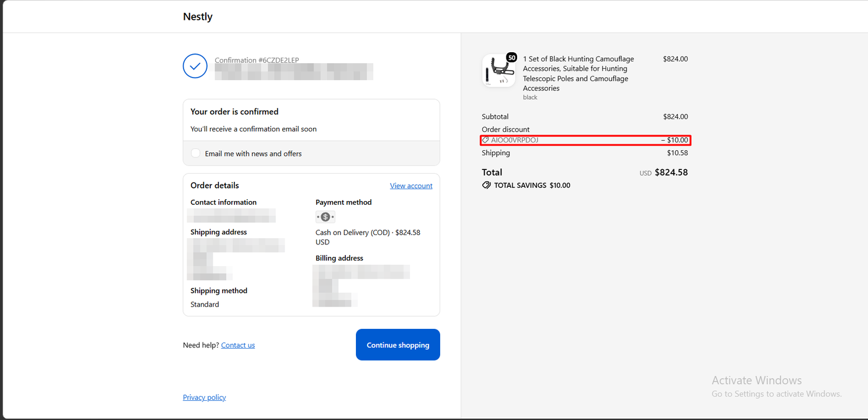Click the blue confirmation checkmark icon

click(x=195, y=66)
